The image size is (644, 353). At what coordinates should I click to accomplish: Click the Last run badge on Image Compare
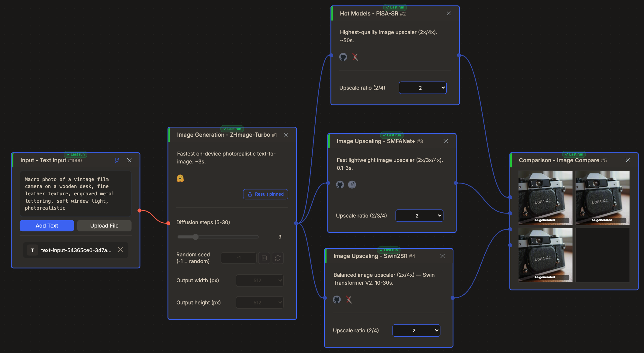tap(574, 154)
